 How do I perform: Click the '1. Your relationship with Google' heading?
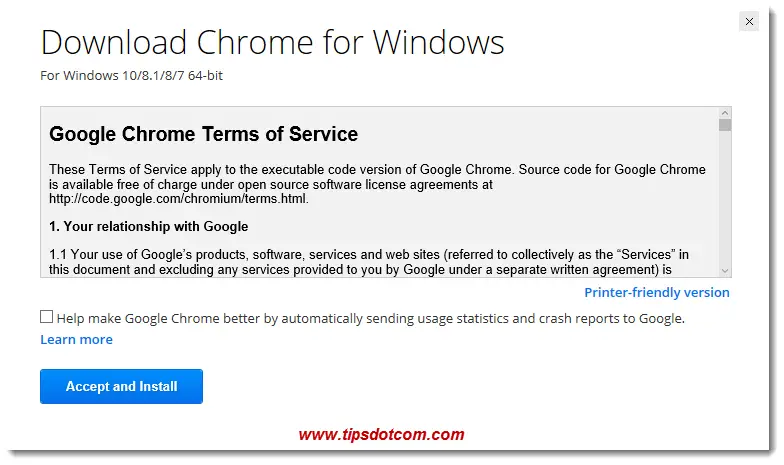pyautogui.click(x=148, y=226)
